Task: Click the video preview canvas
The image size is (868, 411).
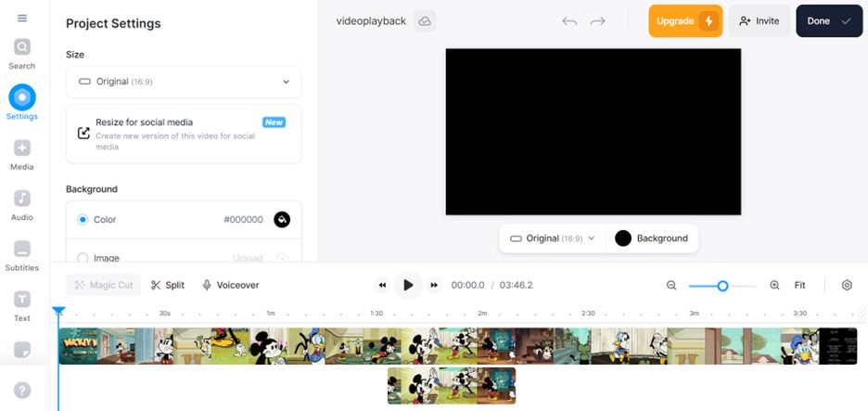Action: point(593,131)
